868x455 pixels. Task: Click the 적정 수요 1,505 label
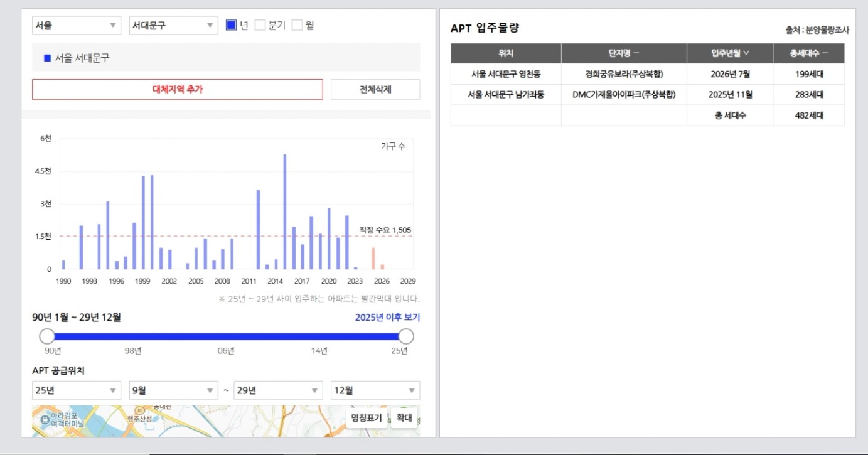click(x=385, y=230)
